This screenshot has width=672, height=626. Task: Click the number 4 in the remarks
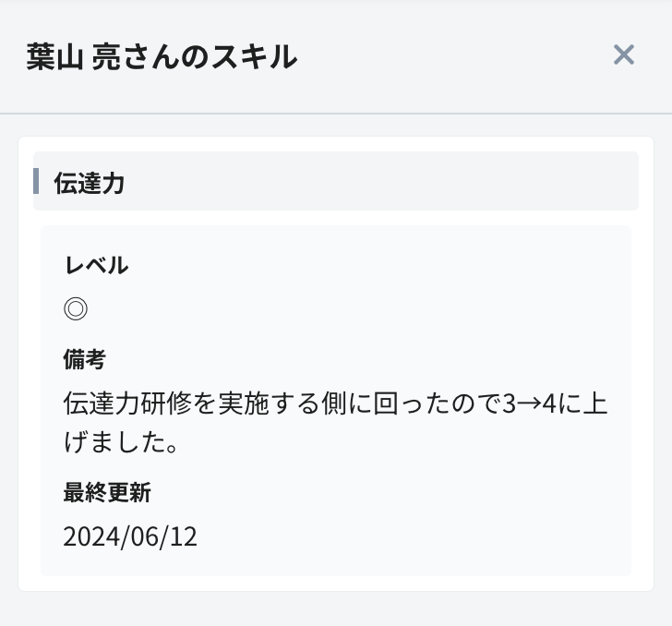coord(550,404)
